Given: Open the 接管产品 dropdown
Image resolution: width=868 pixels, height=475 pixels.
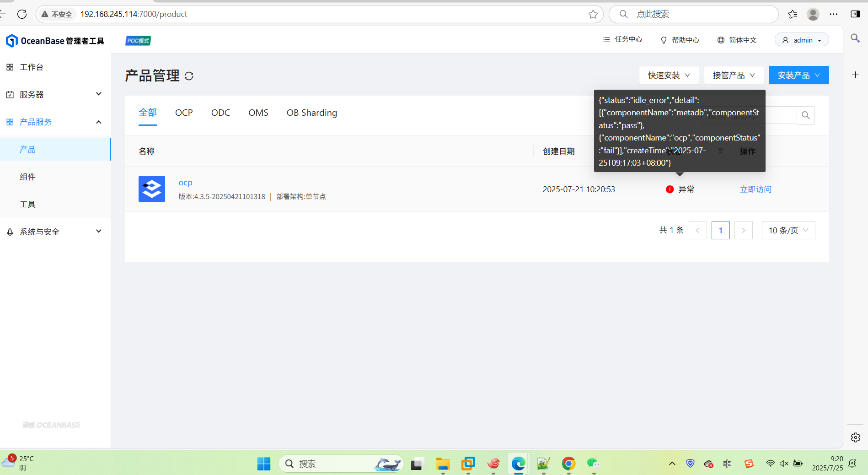Looking at the screenshot, I should point(734,75).
